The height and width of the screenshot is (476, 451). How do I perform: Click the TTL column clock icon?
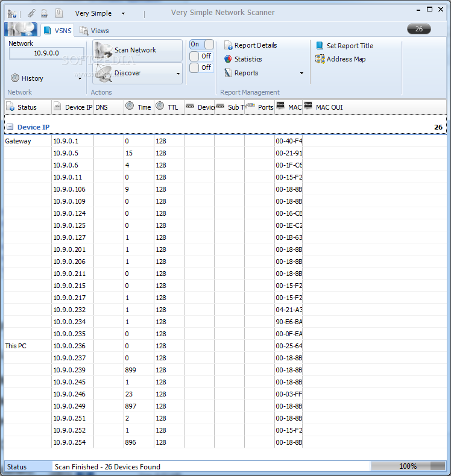click(160, 105)
